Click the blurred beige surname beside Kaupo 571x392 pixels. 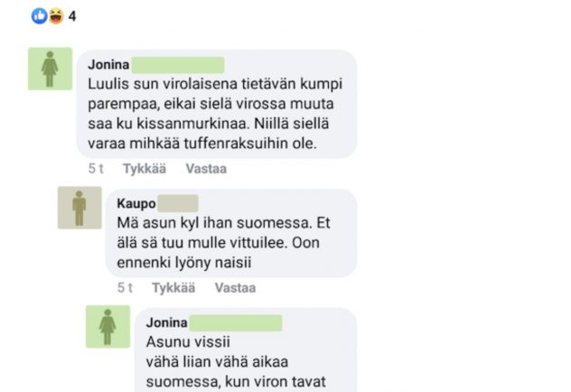[178, 203]
